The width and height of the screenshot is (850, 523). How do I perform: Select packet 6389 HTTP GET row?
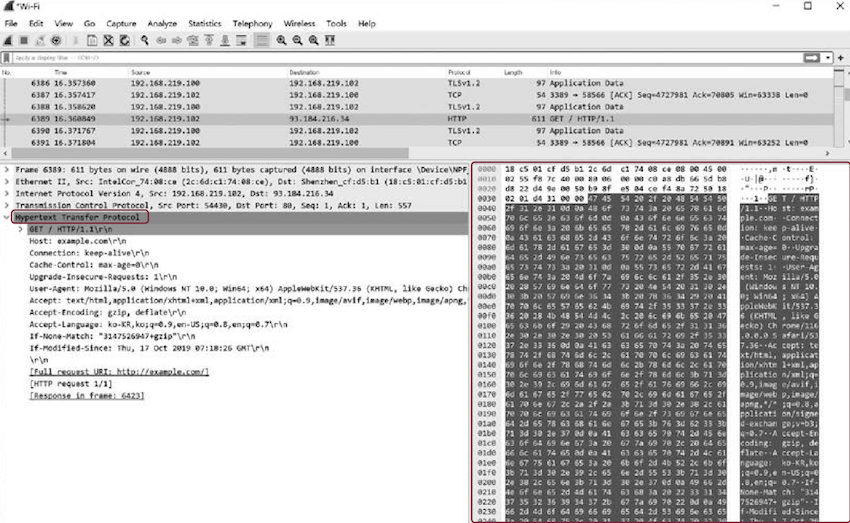pyautogui.click(x=417, y=119)
